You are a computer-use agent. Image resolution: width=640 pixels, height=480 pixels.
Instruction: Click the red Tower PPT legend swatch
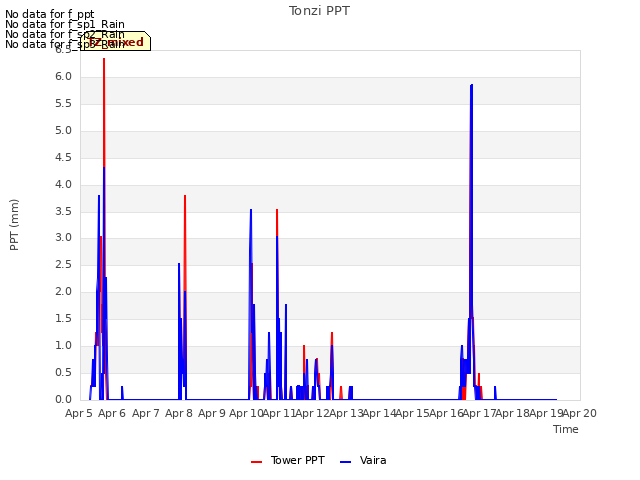coord(256,462)
